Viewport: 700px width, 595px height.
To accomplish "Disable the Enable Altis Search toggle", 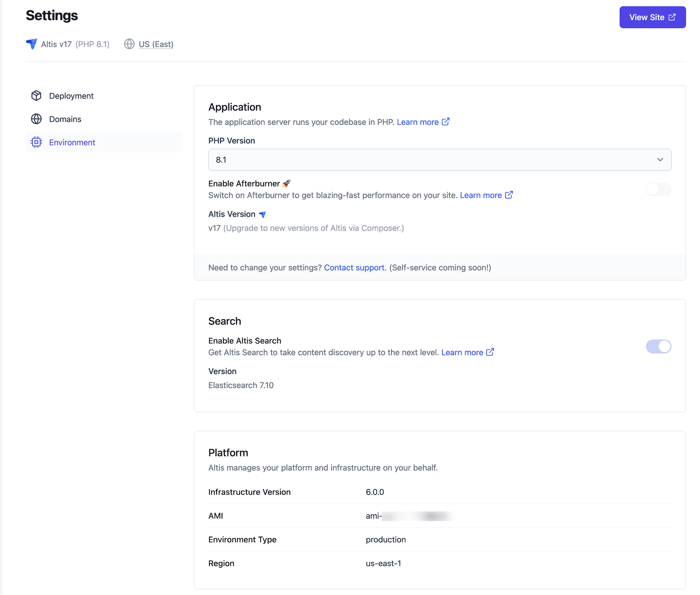I will point(658,346).
